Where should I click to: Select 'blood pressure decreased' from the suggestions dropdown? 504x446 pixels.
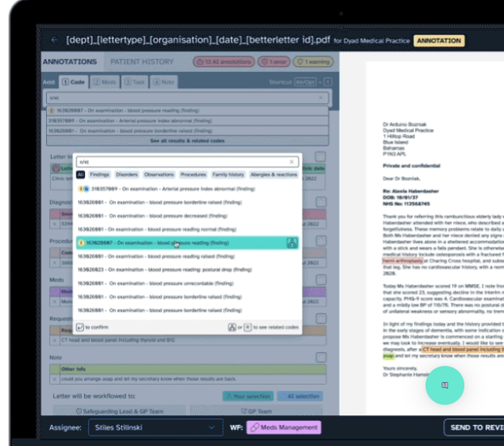click(x=151, y=215)
